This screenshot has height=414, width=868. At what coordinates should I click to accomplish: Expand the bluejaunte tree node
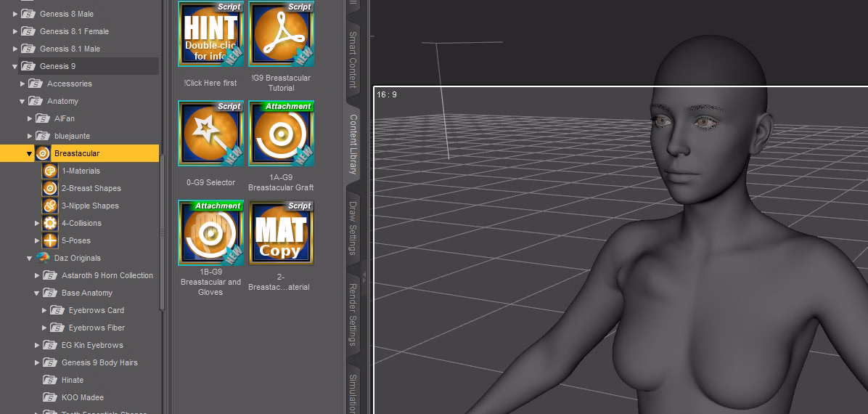(x=30, y=136)
